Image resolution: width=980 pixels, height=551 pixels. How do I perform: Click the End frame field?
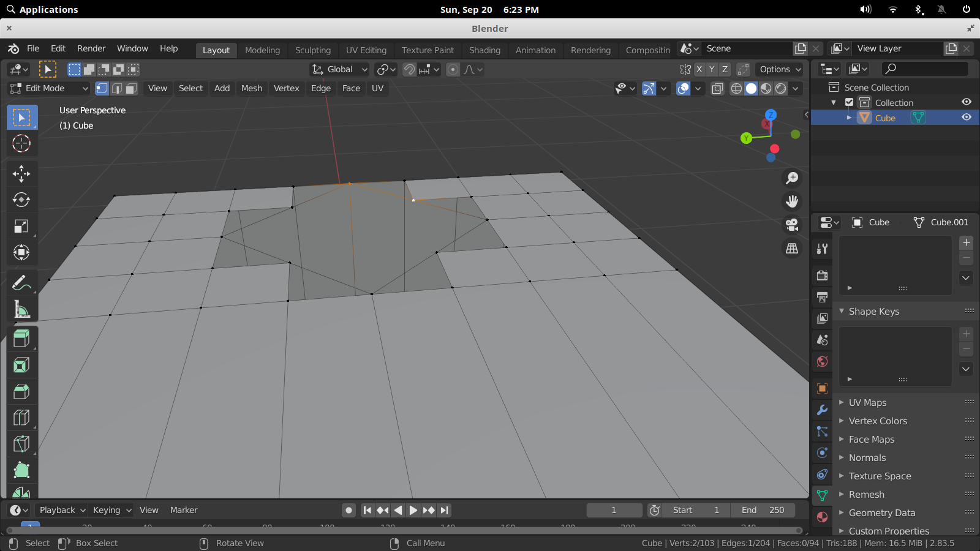pyautogui.click(x=763, y=510)
